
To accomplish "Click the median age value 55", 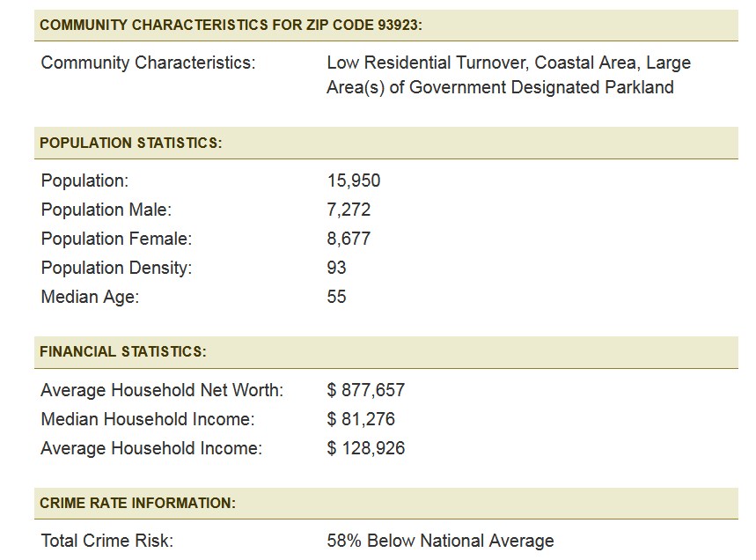I will [336, 297].
